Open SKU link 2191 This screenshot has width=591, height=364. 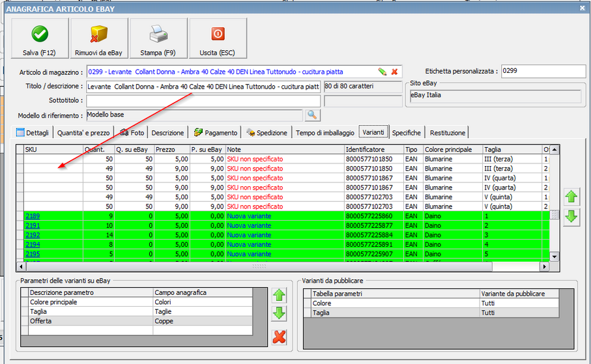33,225
